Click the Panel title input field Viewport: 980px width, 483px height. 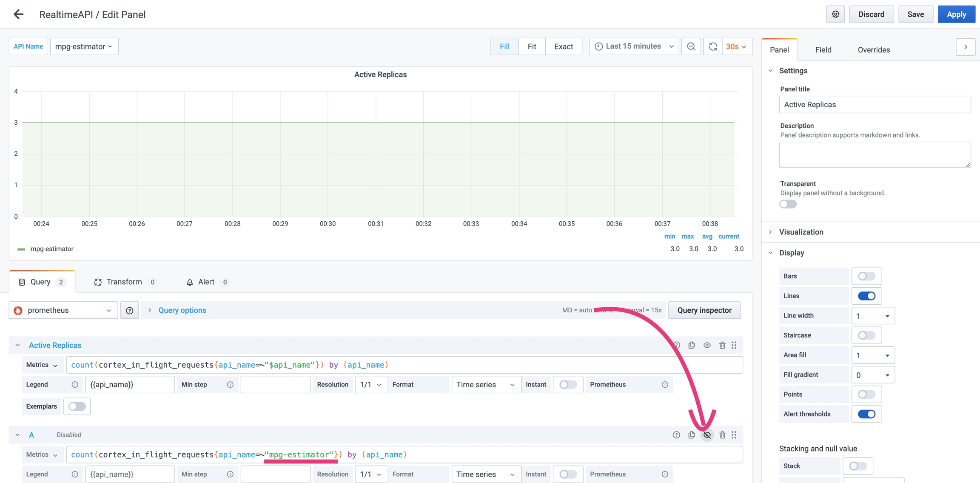[875, 105]
